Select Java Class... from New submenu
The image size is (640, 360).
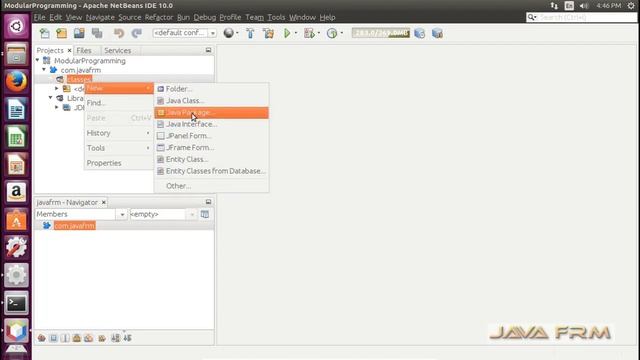[x=211, y=100]
